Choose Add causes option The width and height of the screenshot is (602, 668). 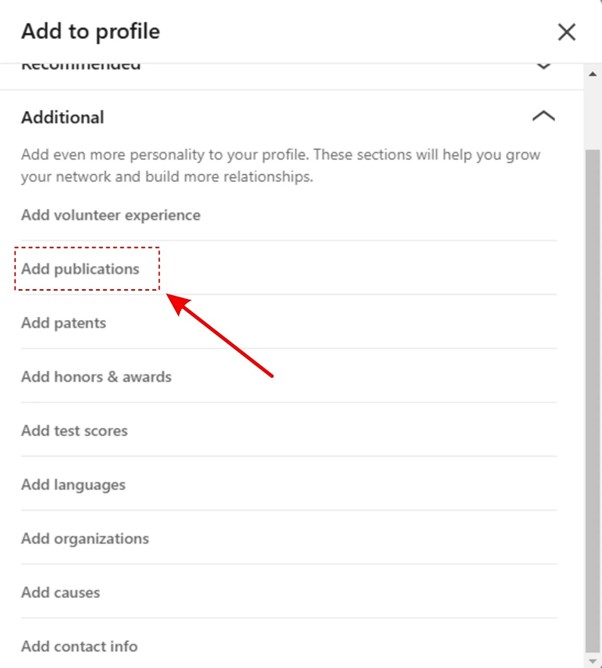click(60, 593)
